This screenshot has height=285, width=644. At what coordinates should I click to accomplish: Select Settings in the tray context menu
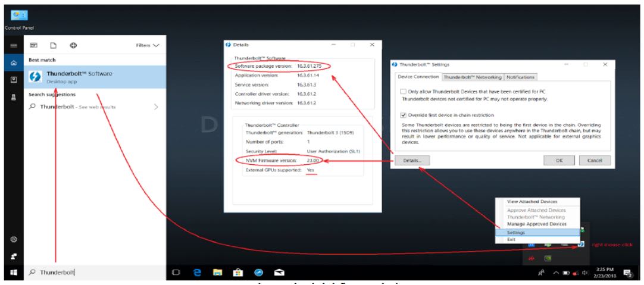pyautogui.click(x=537, y=233)
